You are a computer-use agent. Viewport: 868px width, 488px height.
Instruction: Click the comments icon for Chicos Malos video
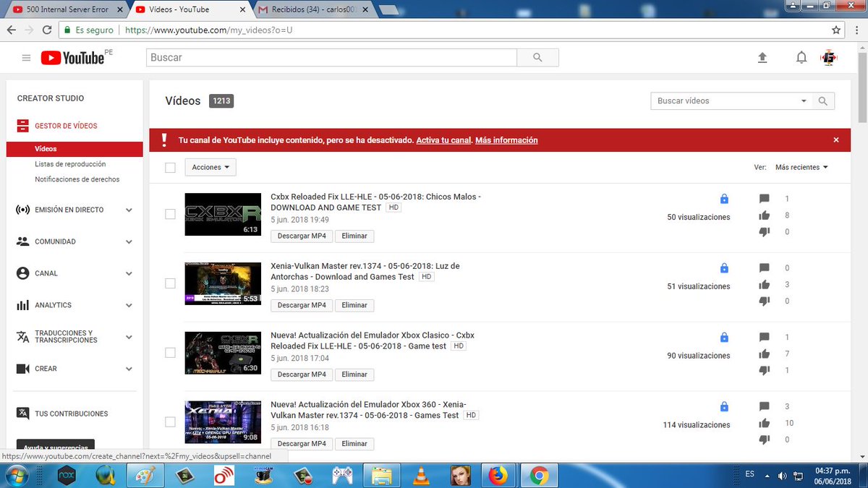(765, 199)
